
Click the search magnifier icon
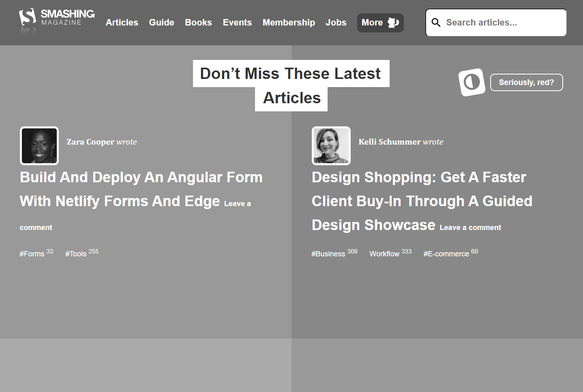coord(436,23)
